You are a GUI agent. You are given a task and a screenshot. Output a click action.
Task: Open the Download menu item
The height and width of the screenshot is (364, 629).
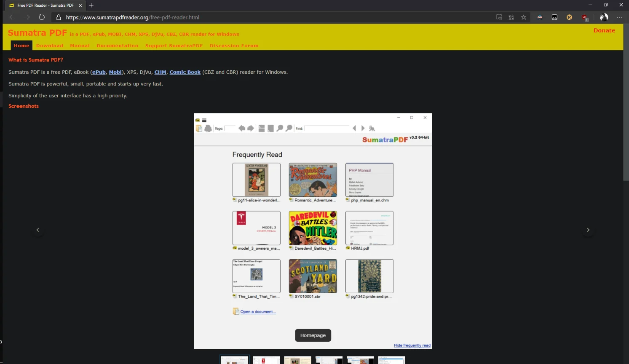50,45
